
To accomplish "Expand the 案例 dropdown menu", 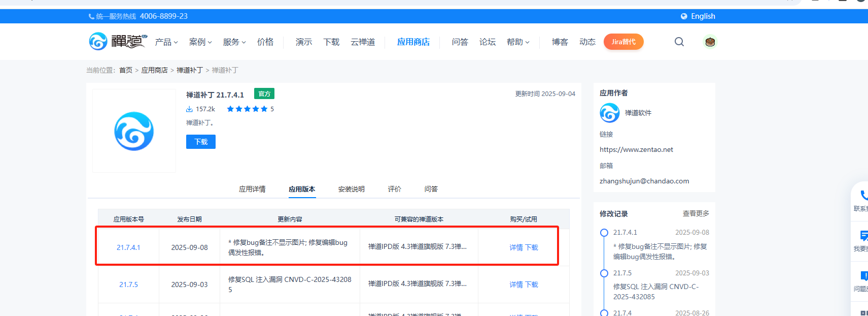I will (x=200, y=42).
